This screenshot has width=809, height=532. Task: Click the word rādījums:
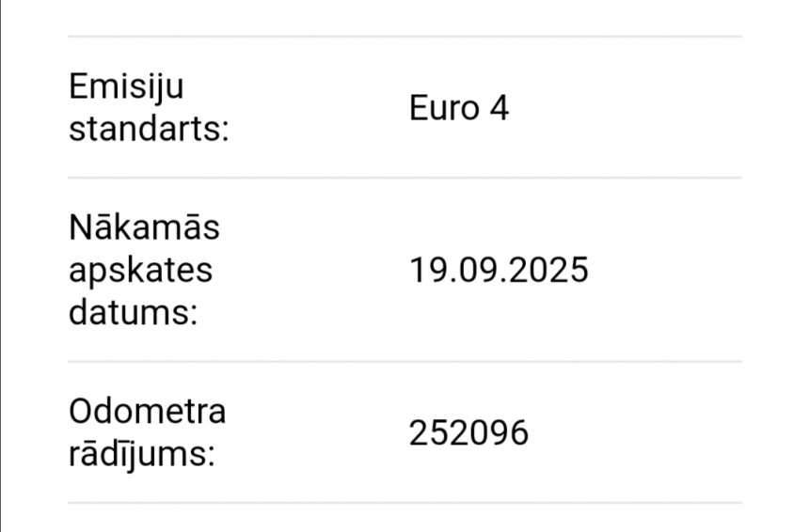tap(141, 455)
